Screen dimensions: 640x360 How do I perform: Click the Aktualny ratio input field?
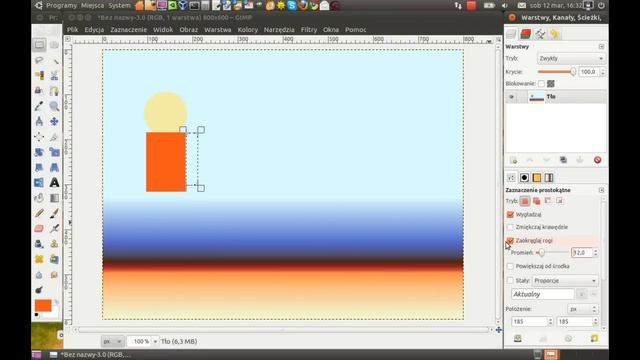pos(543,294)
